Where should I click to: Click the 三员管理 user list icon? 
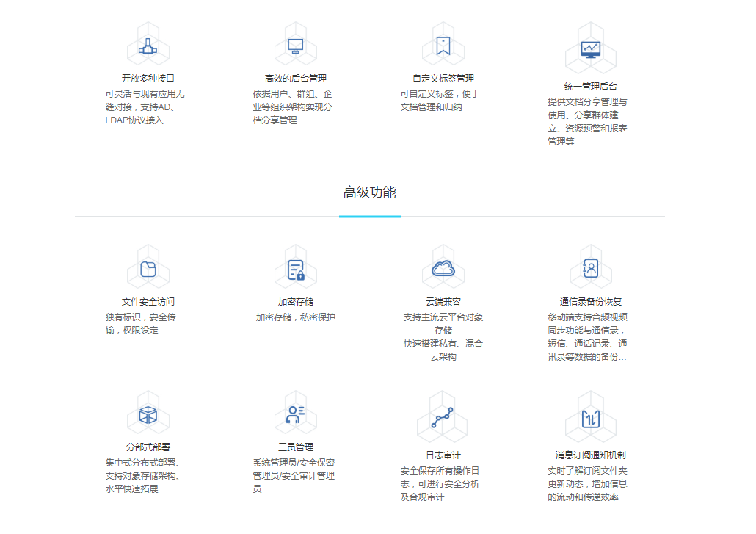click(x=296, y=415)
